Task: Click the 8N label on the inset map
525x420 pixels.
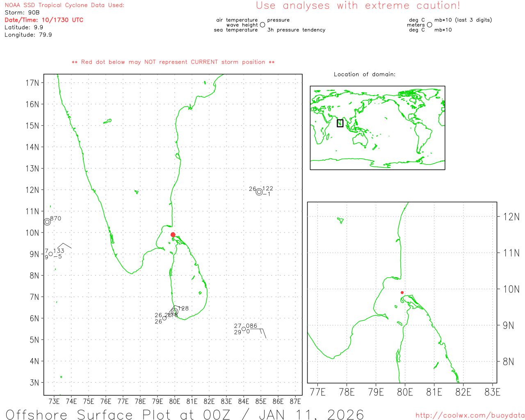Action: [x=508, y=361]
